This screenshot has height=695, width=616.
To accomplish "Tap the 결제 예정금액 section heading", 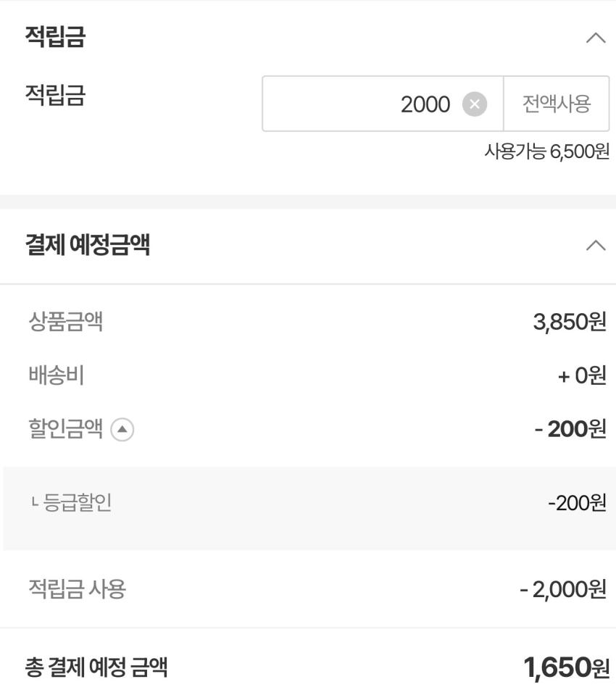I will 87,245.
